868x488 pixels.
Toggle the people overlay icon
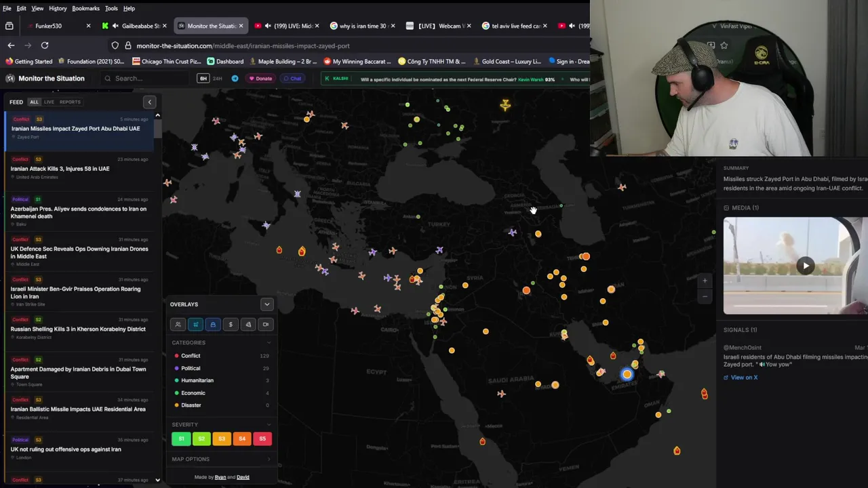pyautogui.click(x=178, y=325)
